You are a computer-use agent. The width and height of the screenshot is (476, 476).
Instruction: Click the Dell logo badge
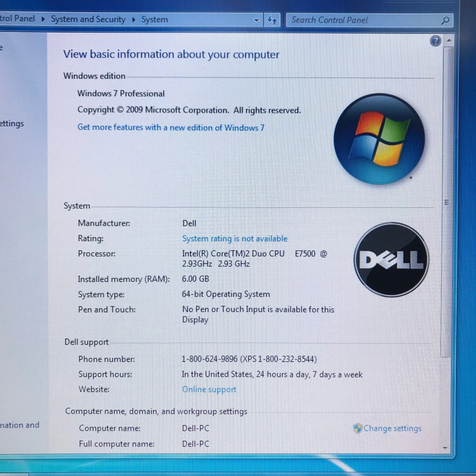pyautogui.click(x=391, y=259)
